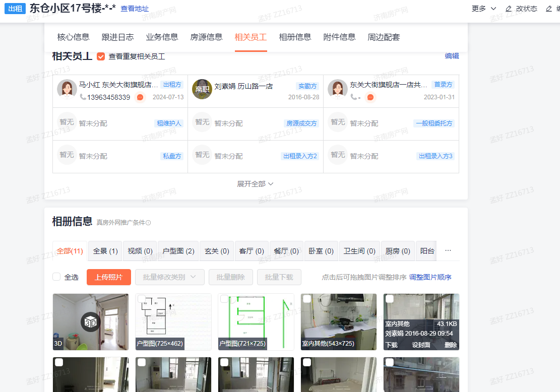Click the chat bubble icon beside 2023-01-31
The height and width of the screenshot is (392, 560).
(x=370, y=97)
